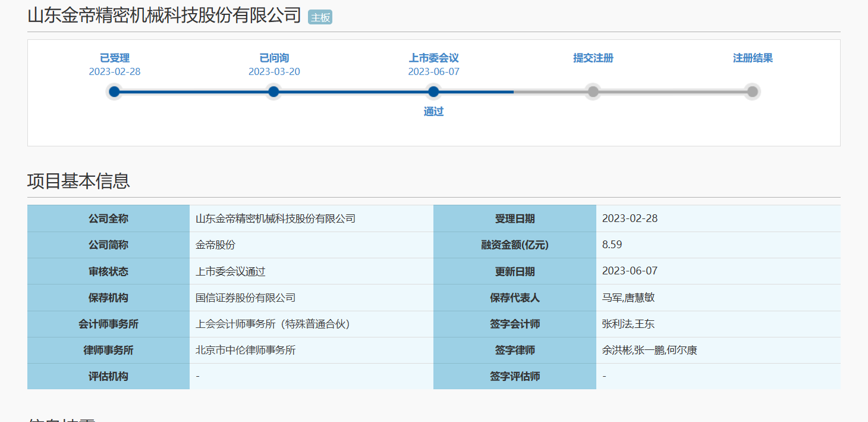Click the timeline date 2023-03-20
868x422 pixels.
click(x=274, y=71)
